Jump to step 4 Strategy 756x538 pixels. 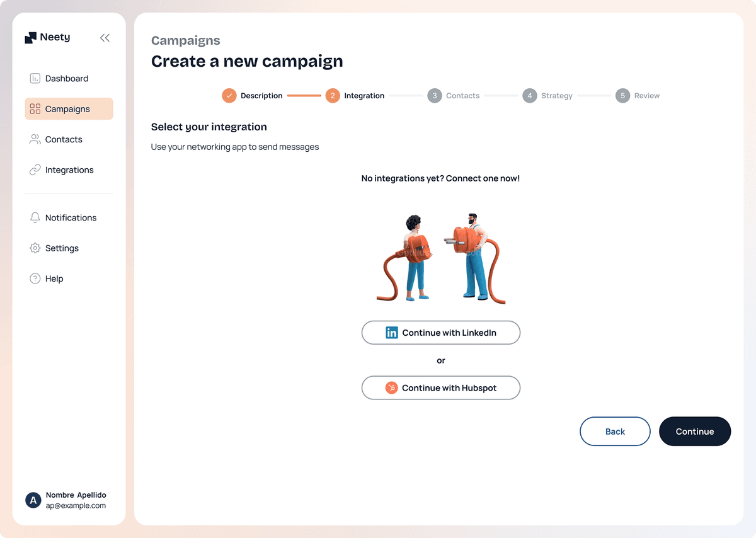[x=547, y=96]
